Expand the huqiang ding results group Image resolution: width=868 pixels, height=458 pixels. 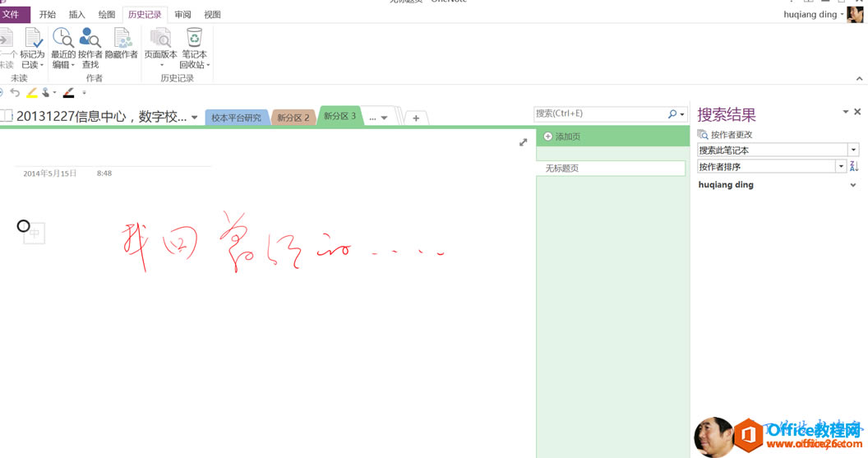853,185
